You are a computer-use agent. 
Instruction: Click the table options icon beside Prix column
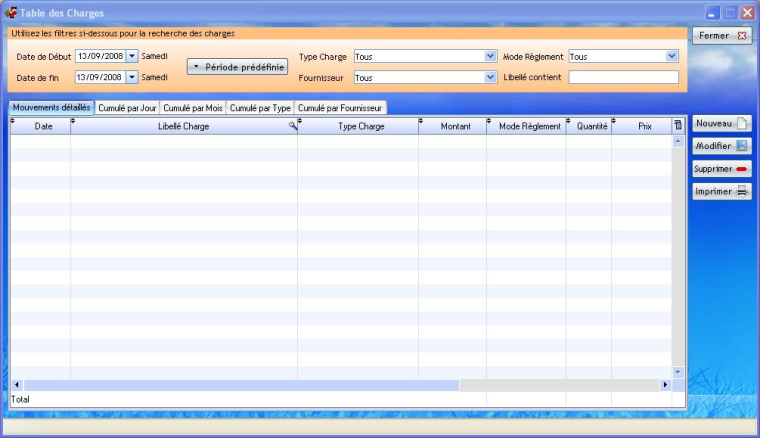(x=678, y=125)
